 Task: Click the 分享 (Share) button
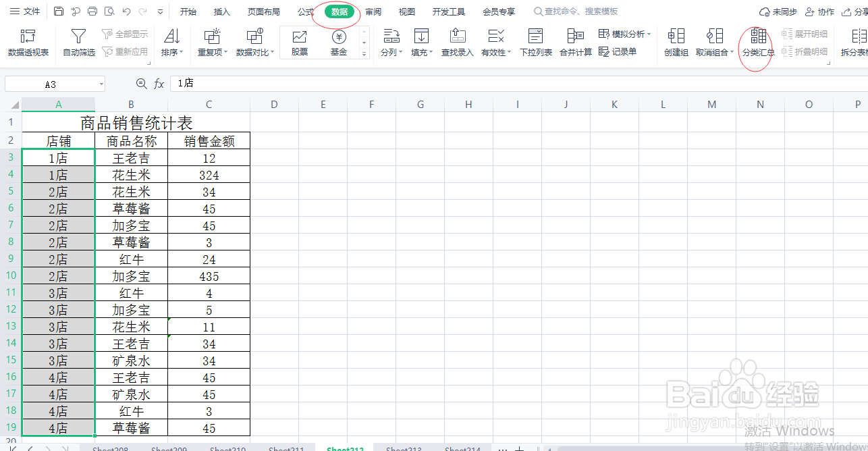855,12
